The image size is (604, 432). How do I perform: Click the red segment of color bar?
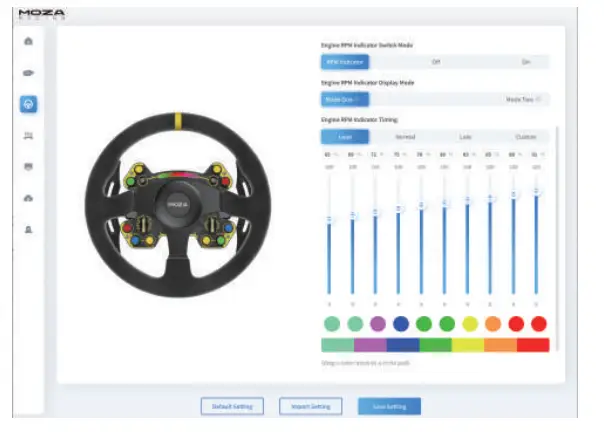tap(533, 345)
